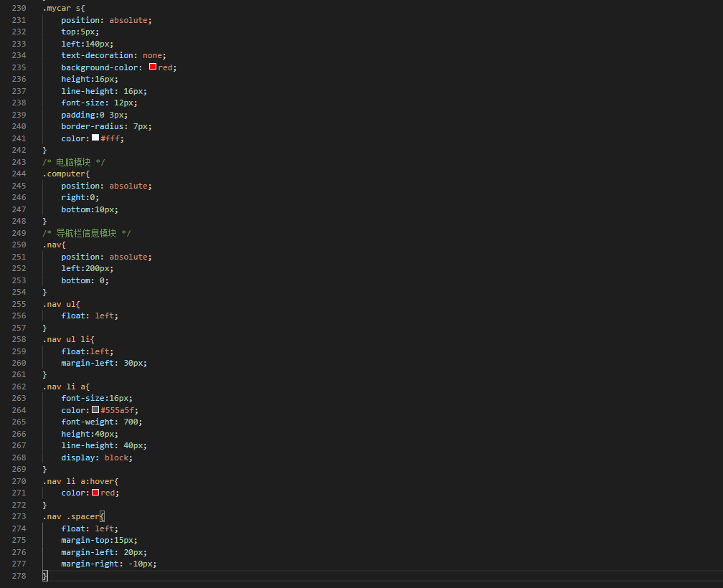This screenshot has width=723, height=588.
Task: Click the ".nav ul{" selector
Action: 62,304
